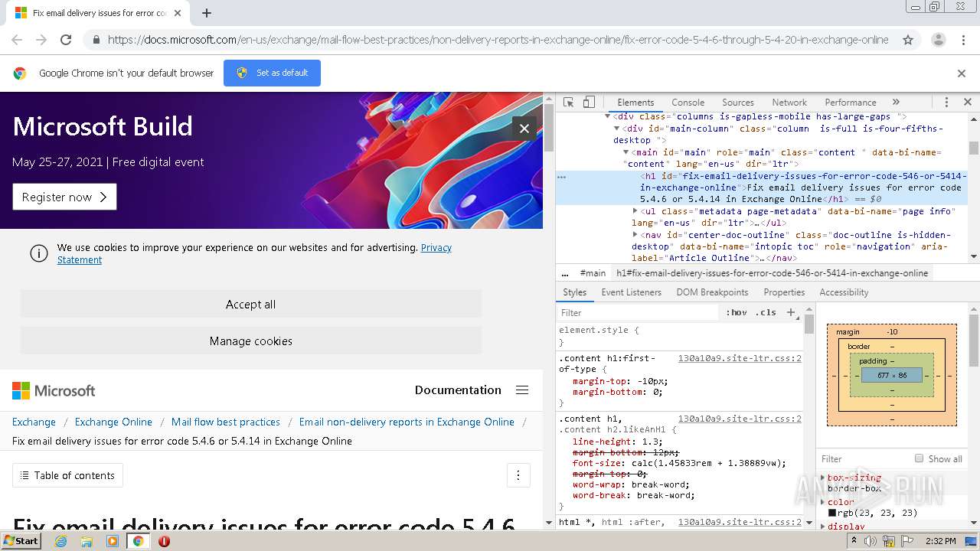Screen dimensions: 980x551
Task: Open the DevTools three-dot customize menu
Action: (946, 102)
